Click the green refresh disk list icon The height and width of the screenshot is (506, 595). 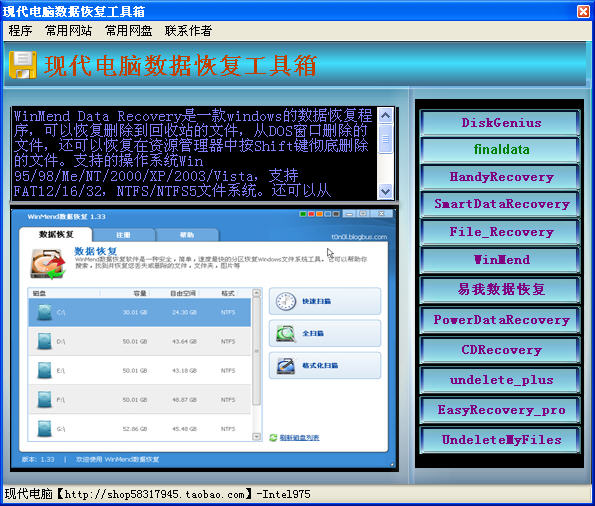pos(273,438)
